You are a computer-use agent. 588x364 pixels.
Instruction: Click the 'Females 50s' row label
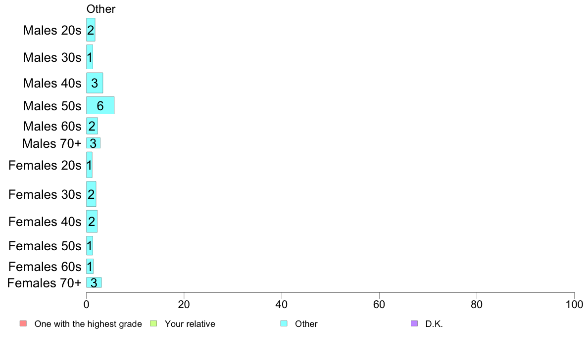[45, 246]
